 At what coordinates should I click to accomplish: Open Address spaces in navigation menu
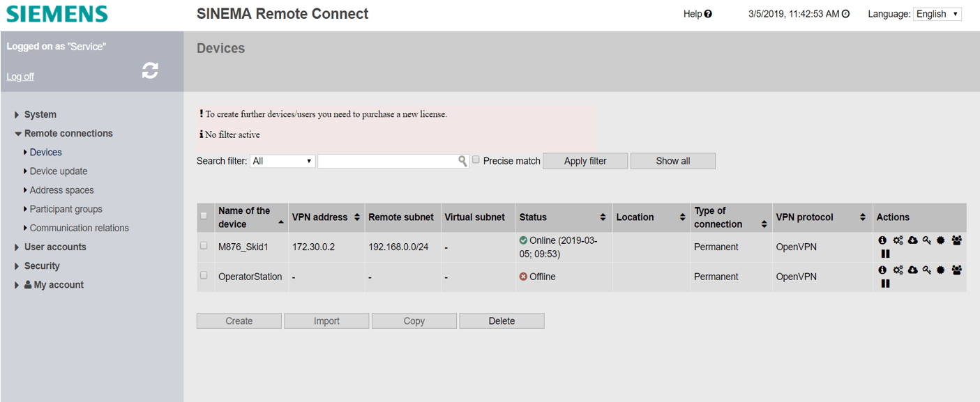(x=61, y=190)
